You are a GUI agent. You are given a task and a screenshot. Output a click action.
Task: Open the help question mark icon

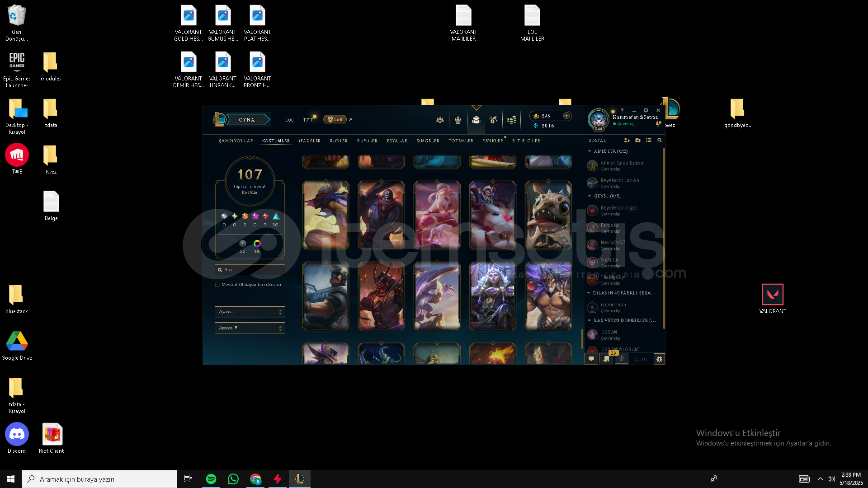622,110
